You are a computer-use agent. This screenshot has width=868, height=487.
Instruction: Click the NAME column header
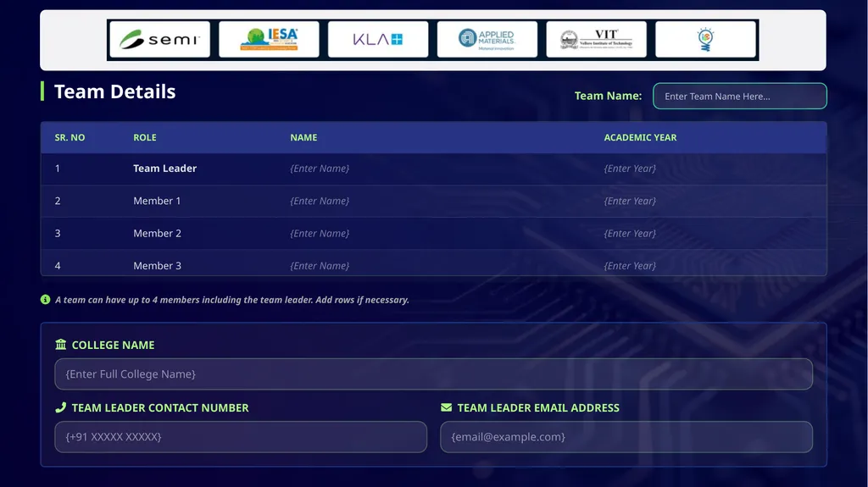(x=304, y=137)
